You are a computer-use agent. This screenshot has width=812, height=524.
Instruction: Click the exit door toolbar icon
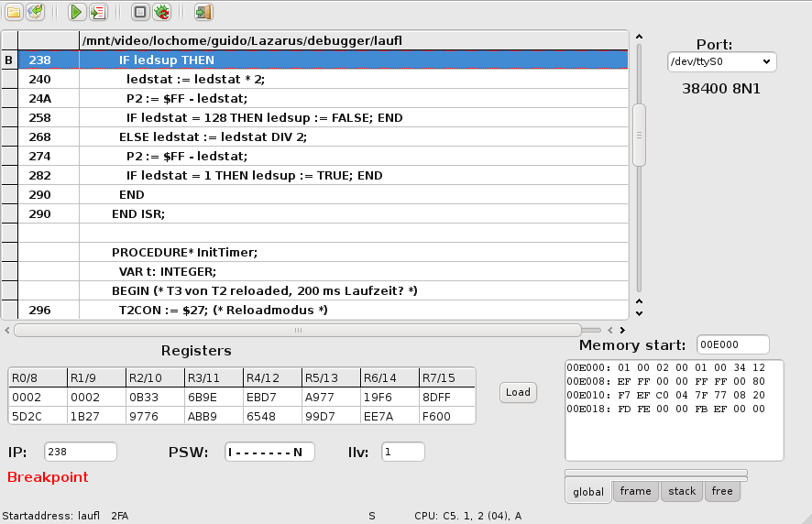tap(203, 12)
